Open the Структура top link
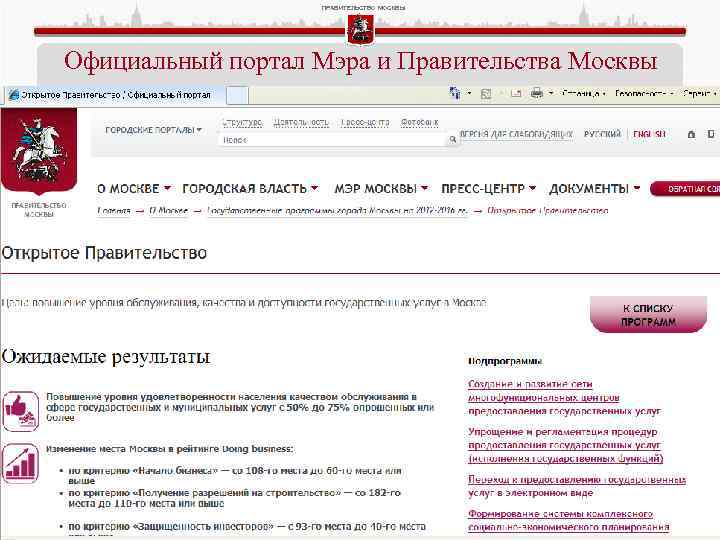720x540 pixels. (x=242, y=123)
